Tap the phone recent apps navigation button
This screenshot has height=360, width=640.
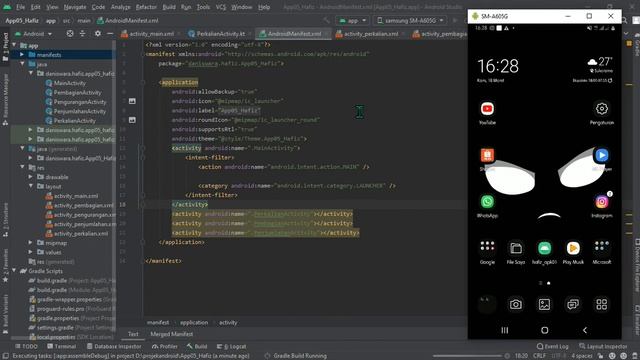[504, 330]
